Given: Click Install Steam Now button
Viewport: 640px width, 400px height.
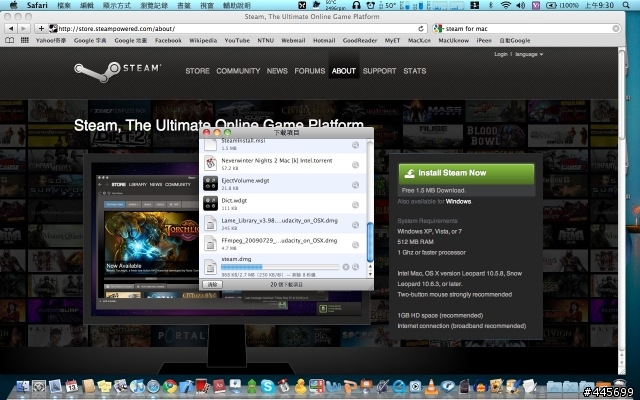Looking at the screenshot, I should pos(466,173).
